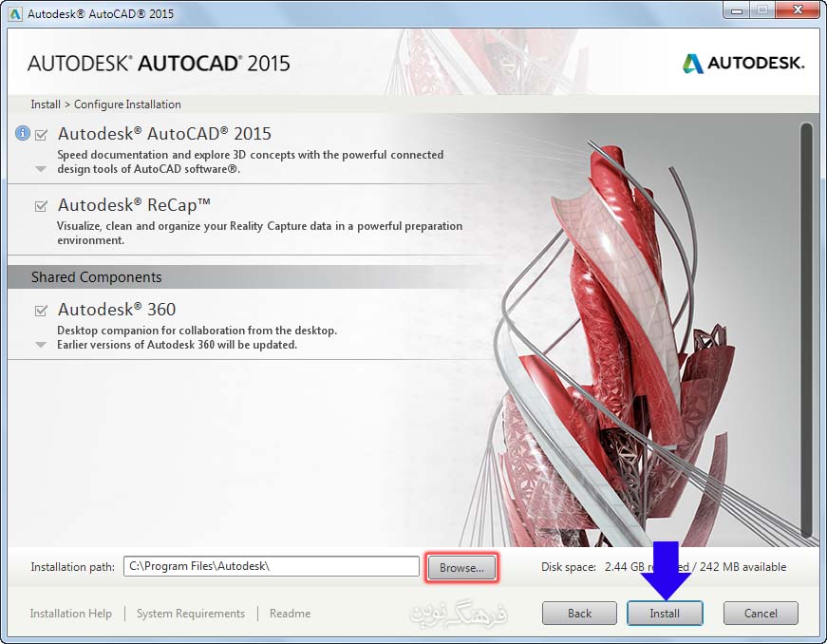
Task: Open the System Requirements link
Action: coord(191,614)
